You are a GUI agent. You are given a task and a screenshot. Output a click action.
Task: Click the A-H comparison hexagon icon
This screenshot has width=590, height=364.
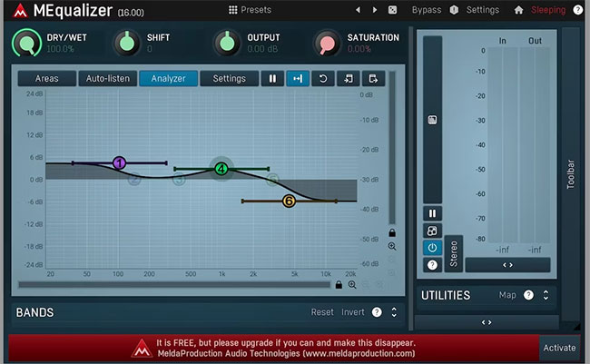point(454,10)
